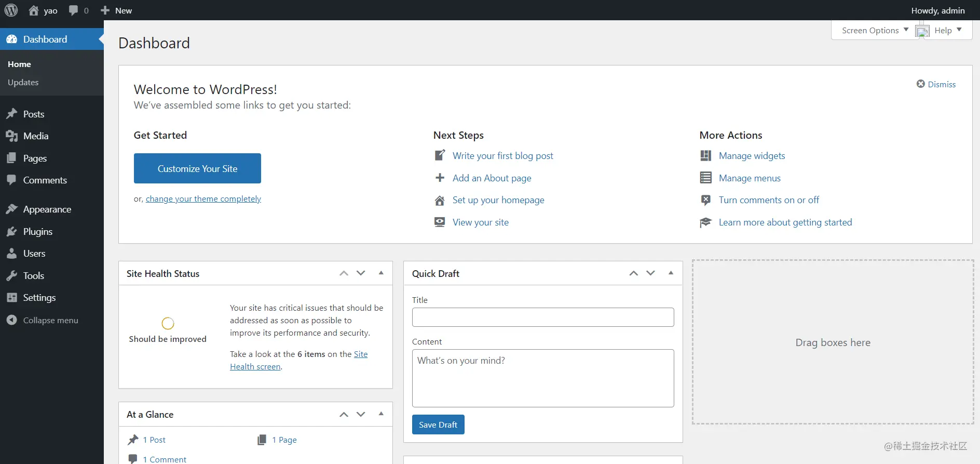Click the Dismiss circle-x icon
Viewport: 980px width, 464px height.
(921, 84)
